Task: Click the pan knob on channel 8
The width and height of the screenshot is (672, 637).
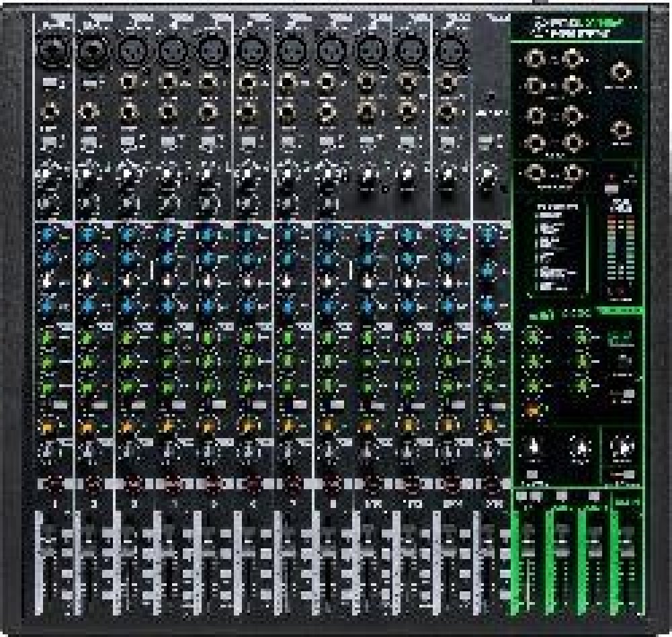Action: [x=329, y=450]
